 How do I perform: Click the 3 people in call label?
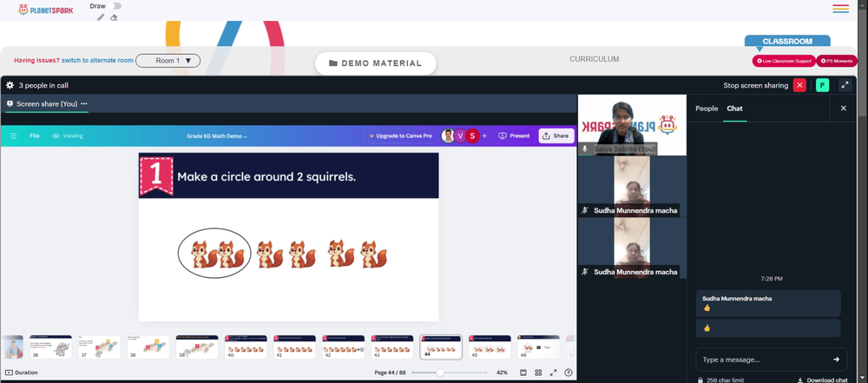pyautogui.click(x=43, y=85)
